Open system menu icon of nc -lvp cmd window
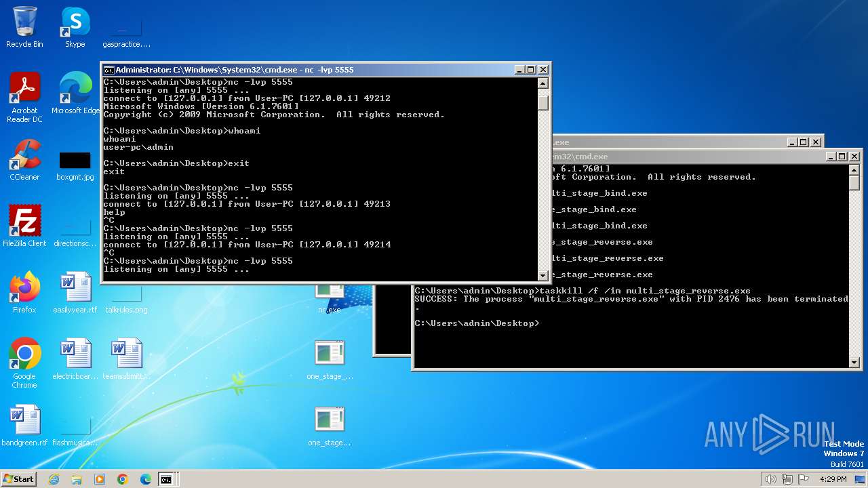Image resolution: width=868 pixels, height=488 pixels. pyautogui.click(x=108, y=70)
